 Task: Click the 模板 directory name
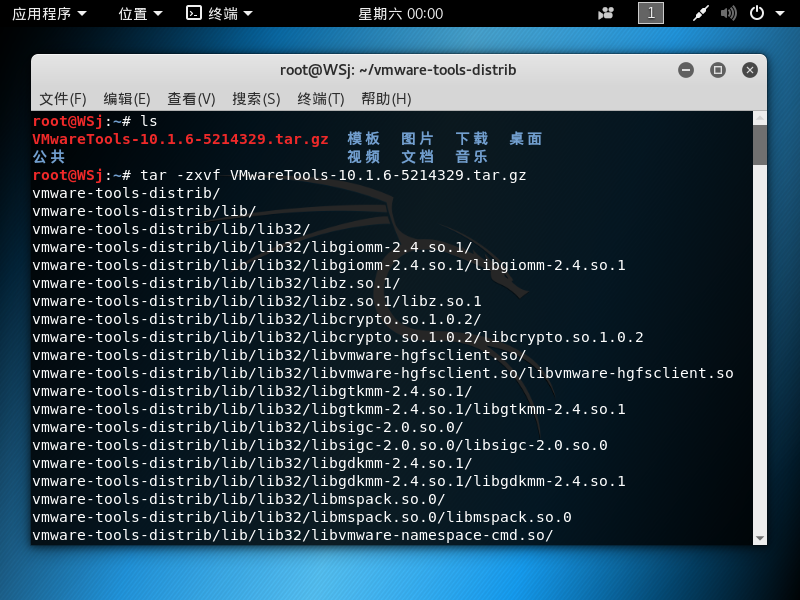pos(363,139)
